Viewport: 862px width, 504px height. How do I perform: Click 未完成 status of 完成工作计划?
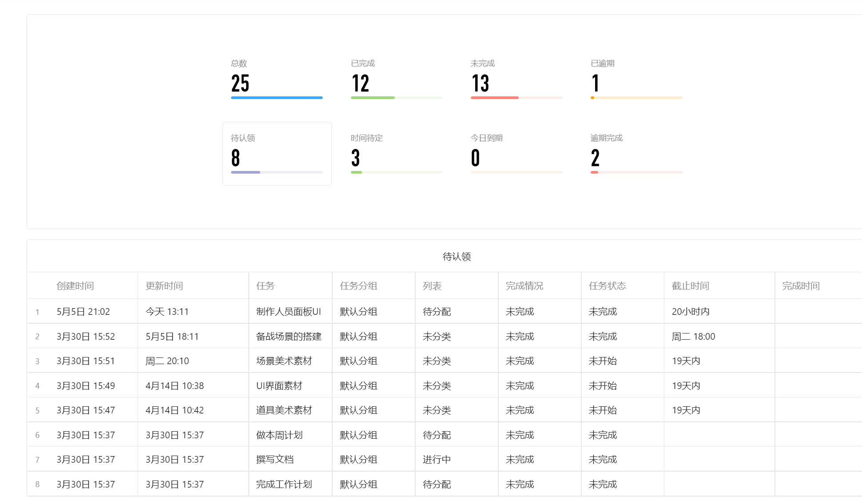[x=602, y=484]
